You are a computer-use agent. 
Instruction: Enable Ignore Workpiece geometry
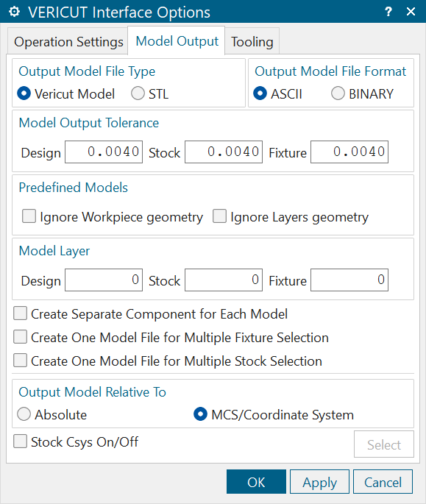pos(29,216)
